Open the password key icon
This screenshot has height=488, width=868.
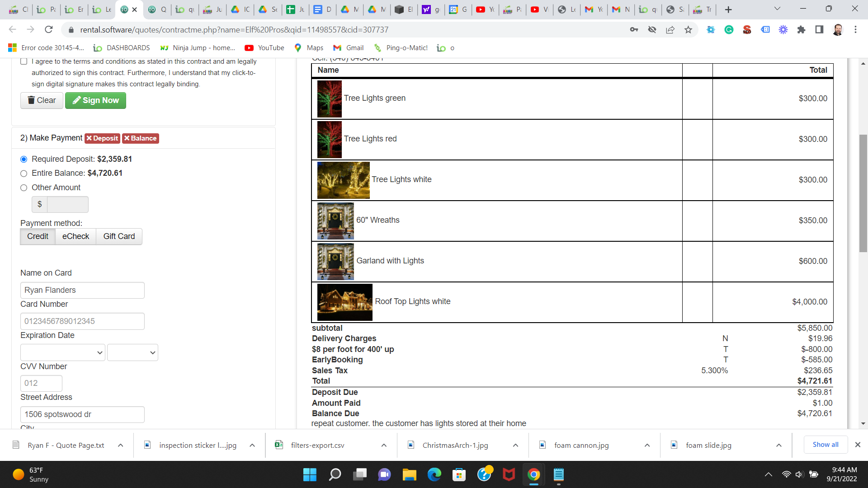(x=634, y=30)
